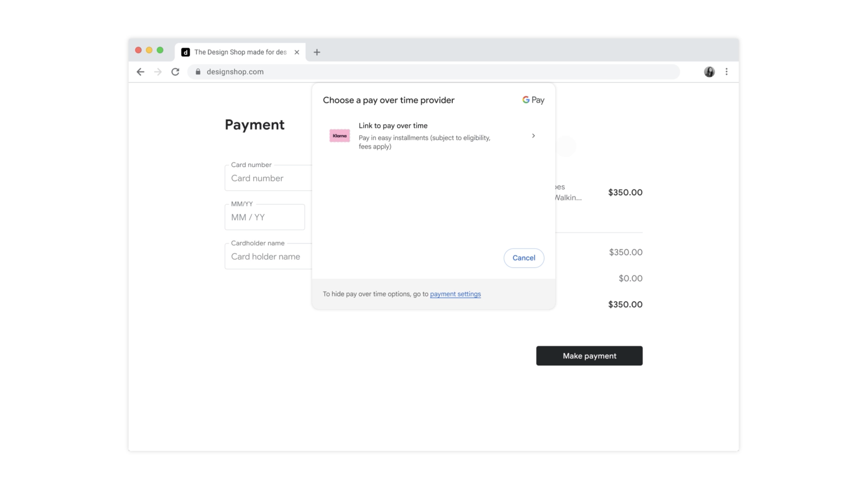Click the browser forward arrow
Image resolution: width=868 pixels, height=489 pixels.
(x=158, y=72)
